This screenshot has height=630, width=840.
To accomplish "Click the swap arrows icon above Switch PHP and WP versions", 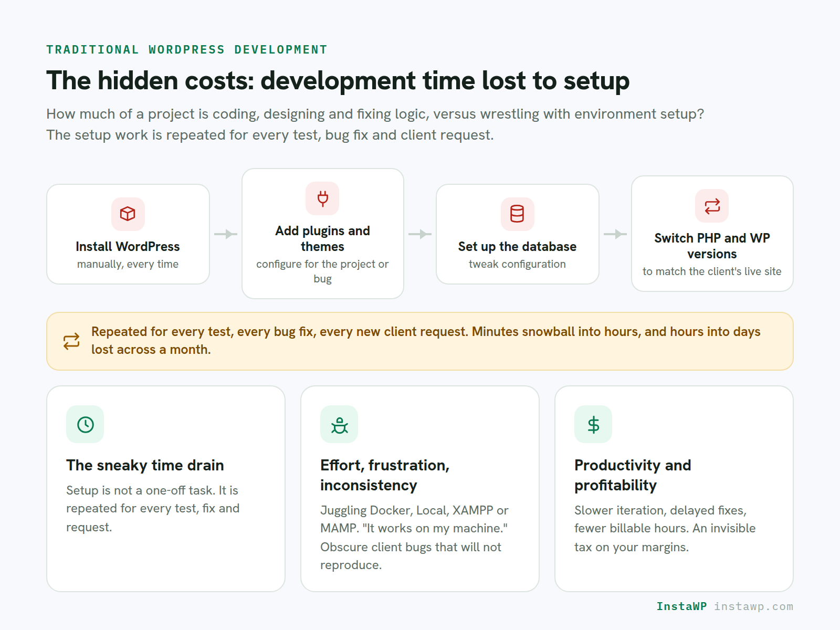I will tap(712, 205).
